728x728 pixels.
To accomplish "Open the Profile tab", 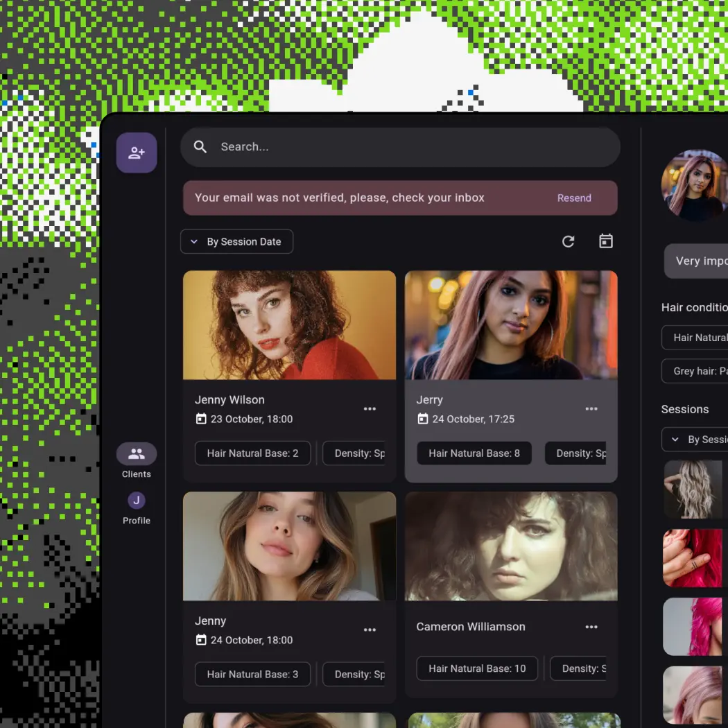I will click(137, 508).
